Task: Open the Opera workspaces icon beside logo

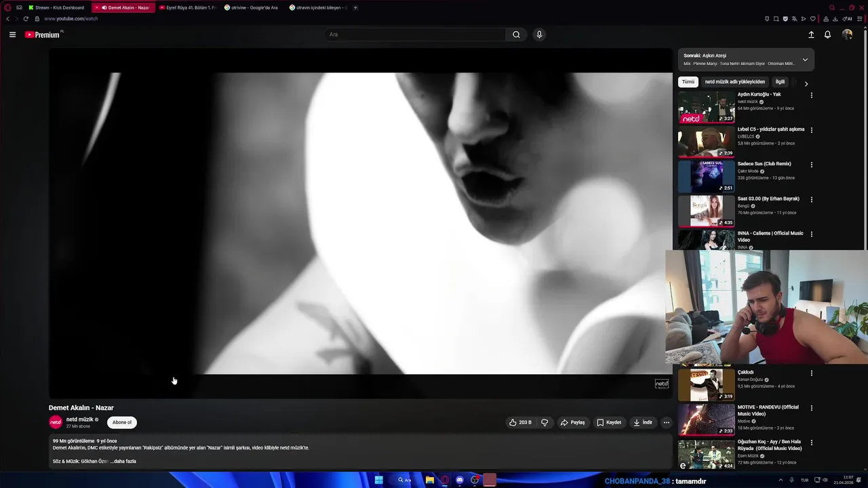Action: pos(19,7)
